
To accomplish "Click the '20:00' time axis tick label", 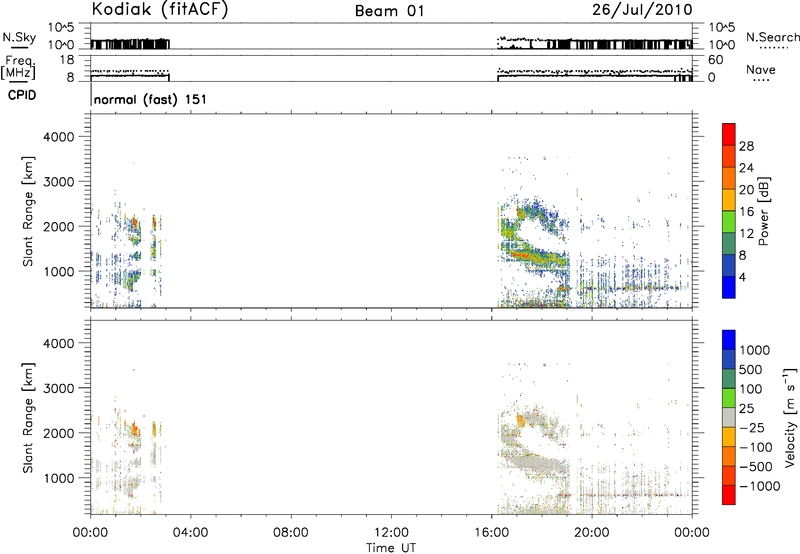I will click(x=591, y=533).
